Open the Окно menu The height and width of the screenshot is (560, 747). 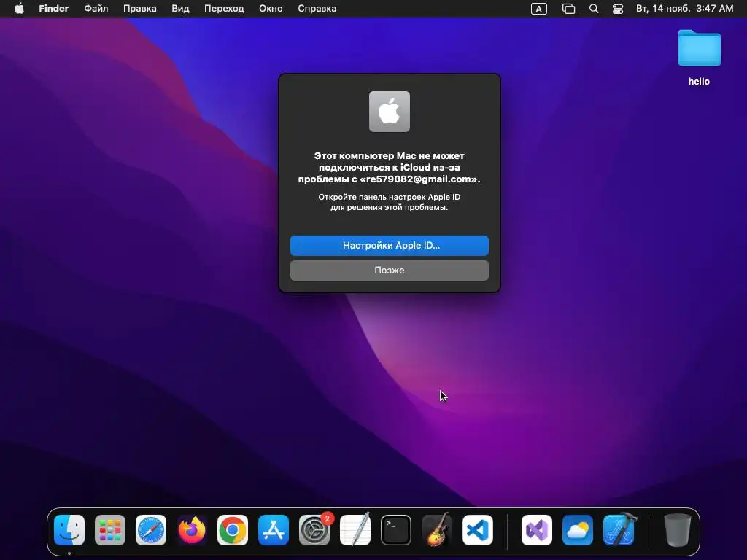271,9
